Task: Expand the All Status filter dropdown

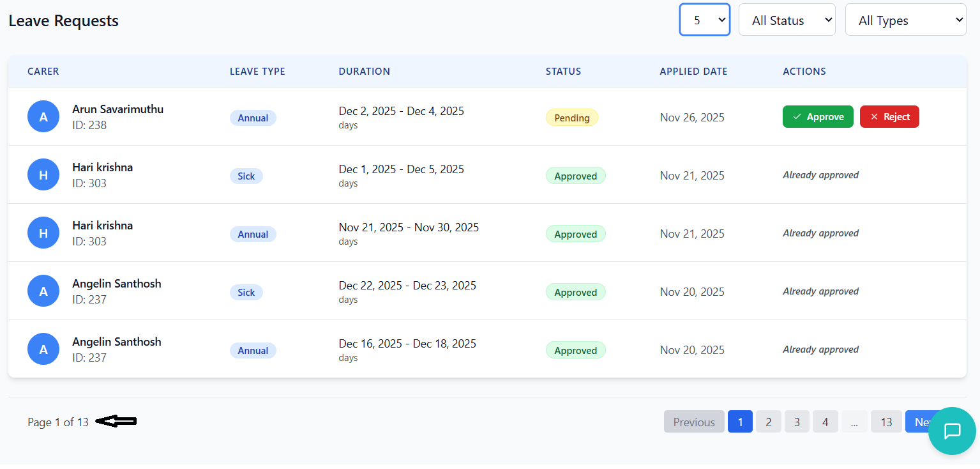Action: 787,20
